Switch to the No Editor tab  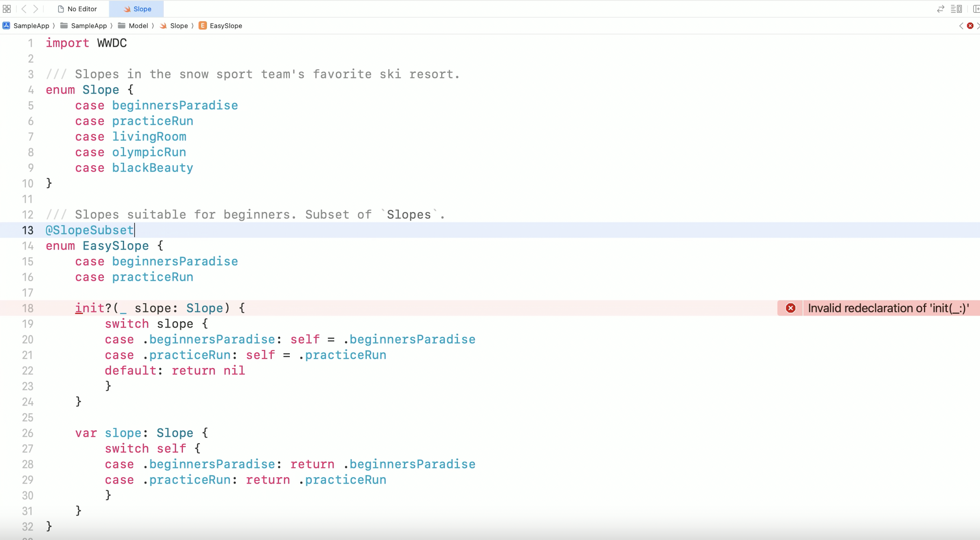coord(78,9)
